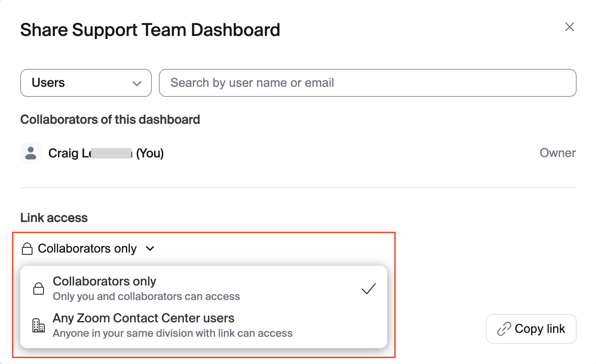
Task: Select the Craig (You) collaborator name
Action: 106,153
